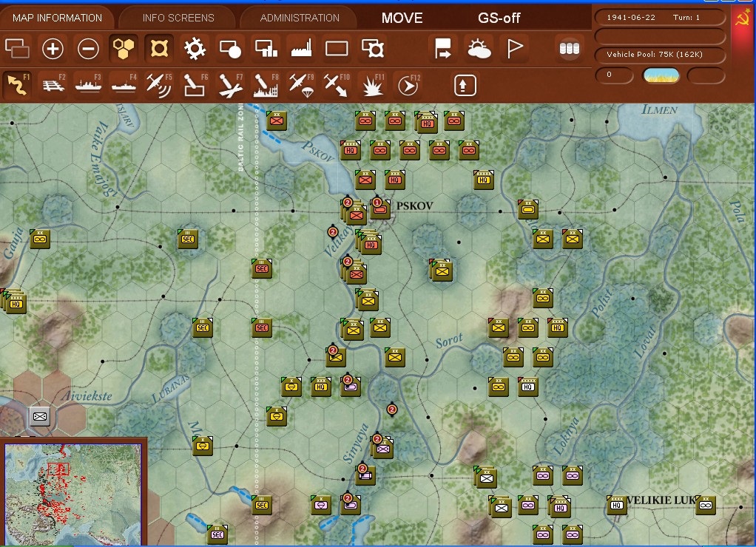756x547 pixels.
Task: Select the F11 explosion mode icon
Action: [x=373, y=85]
